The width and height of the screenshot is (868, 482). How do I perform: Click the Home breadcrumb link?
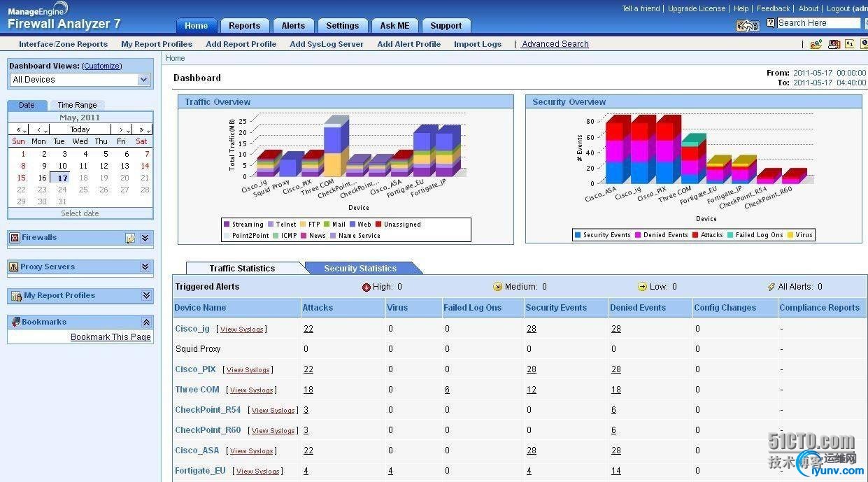click(x=176, y=59)
